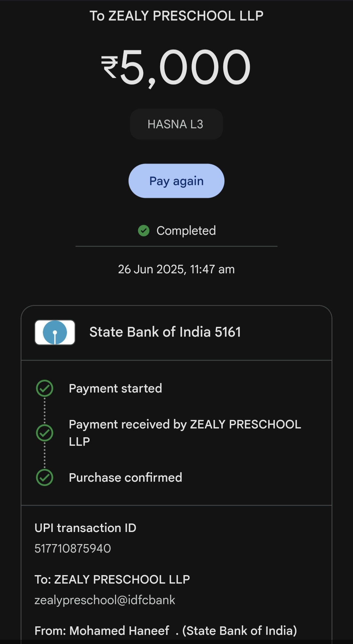Click the State Bank of India 5161 account label

tap(165, 332)
